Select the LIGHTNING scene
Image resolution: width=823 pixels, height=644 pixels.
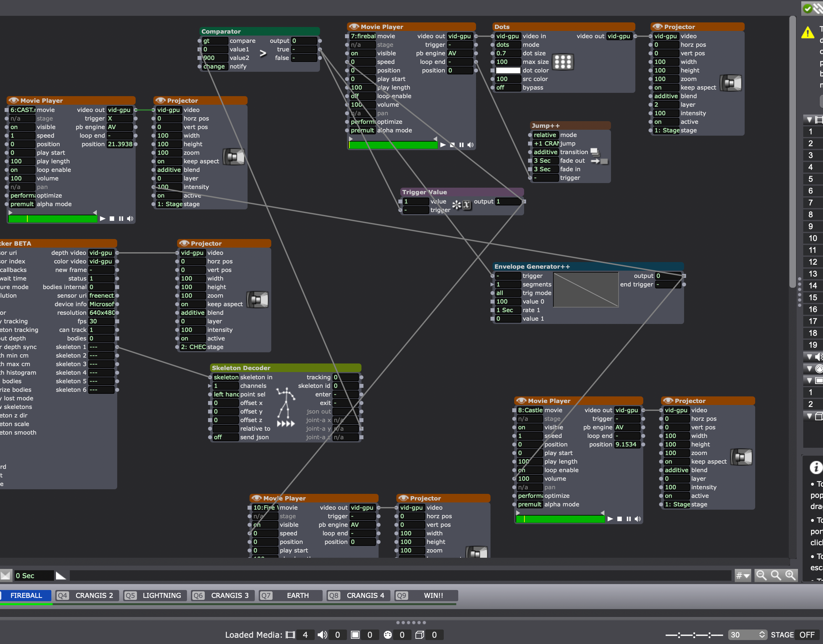pos(161,595)
